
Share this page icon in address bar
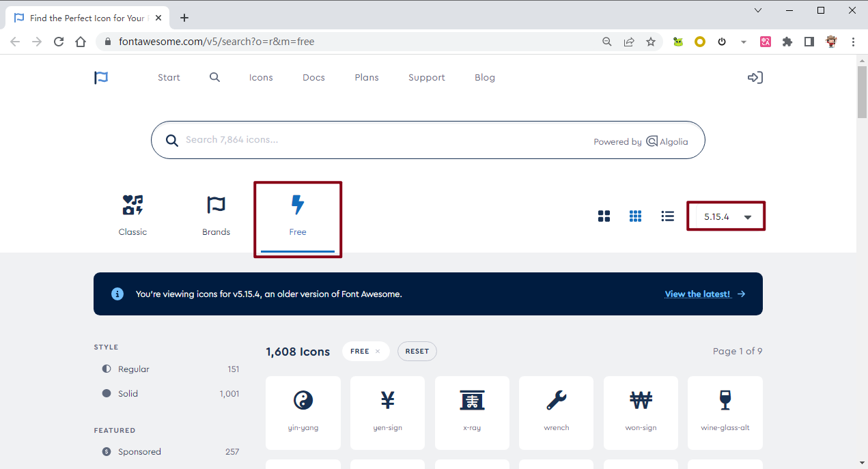pyautogui.click(x=629, y=42)
